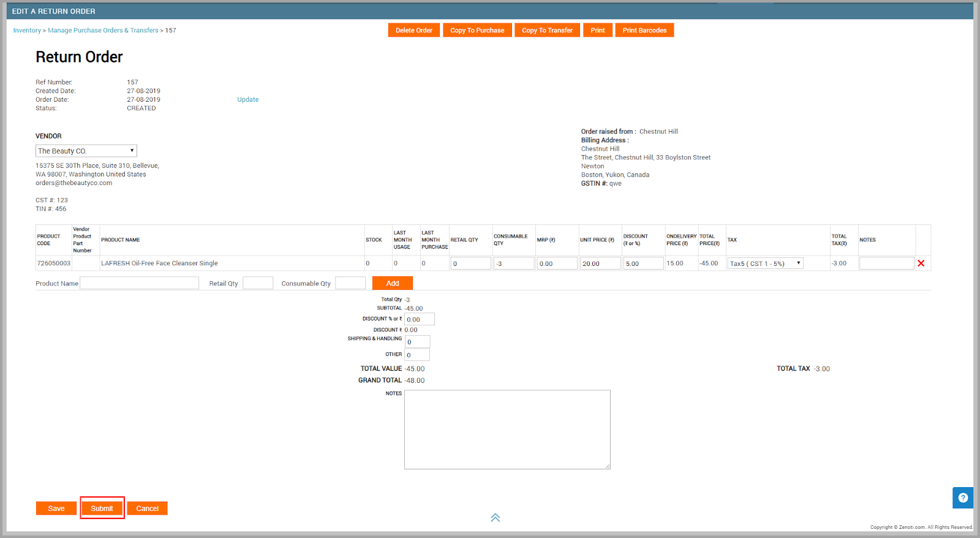Screen dimensions: 980x538
Task: Edit the retail qty cell for LAFRESH row
Action: click(471, 263)
